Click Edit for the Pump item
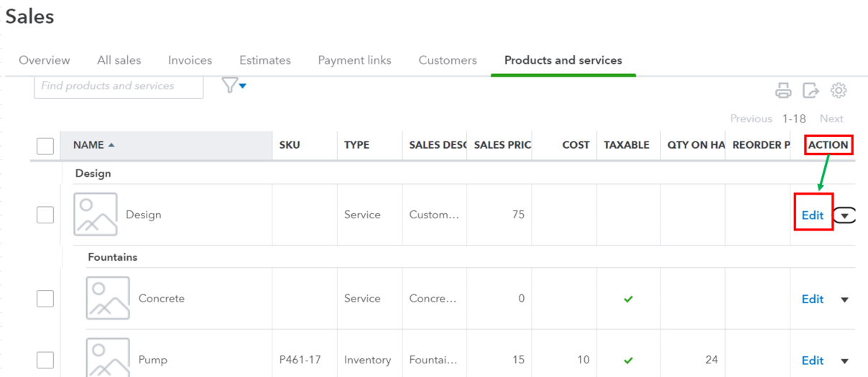 [x=813, y=360]
